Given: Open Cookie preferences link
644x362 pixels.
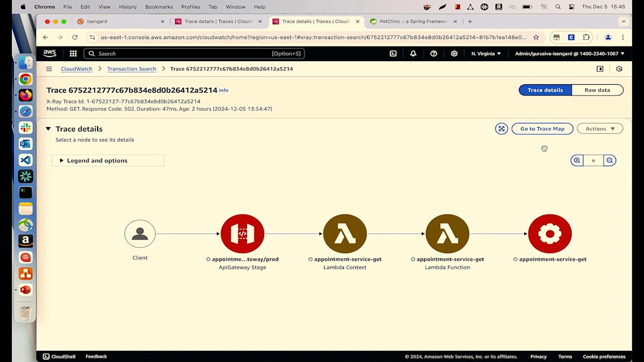Looking at the screenshot, I should click(604, 357).
